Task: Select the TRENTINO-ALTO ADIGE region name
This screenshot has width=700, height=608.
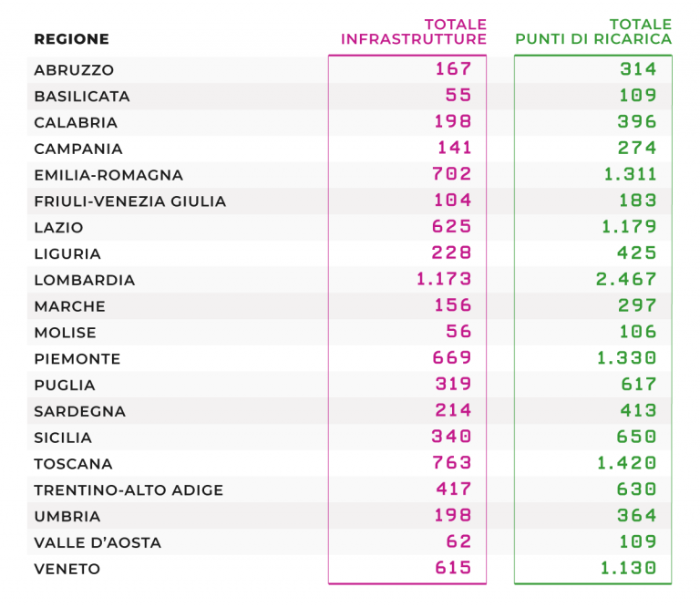Action: coord(129,490)
